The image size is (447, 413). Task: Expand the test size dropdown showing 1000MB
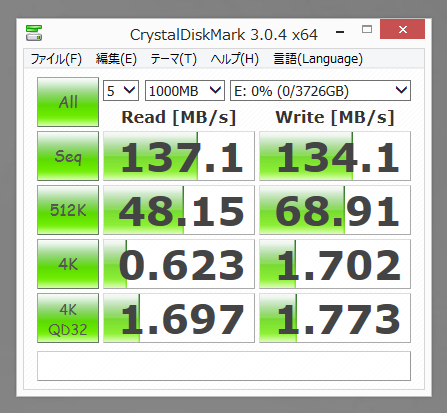pyautogui.click(x=185, y=90)
